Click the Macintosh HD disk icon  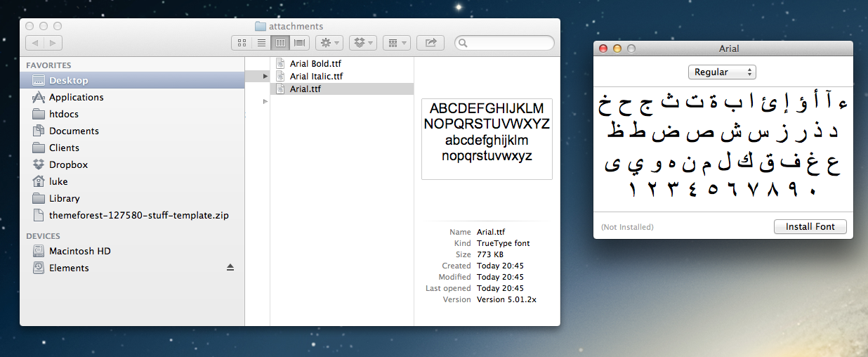(38, 251)
